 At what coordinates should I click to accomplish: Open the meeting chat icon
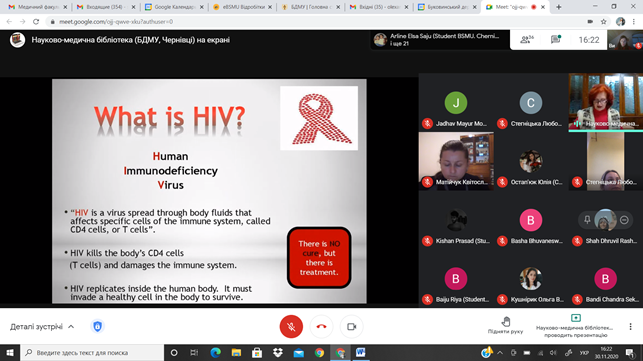pyautogui.click(x=556, y=39)
